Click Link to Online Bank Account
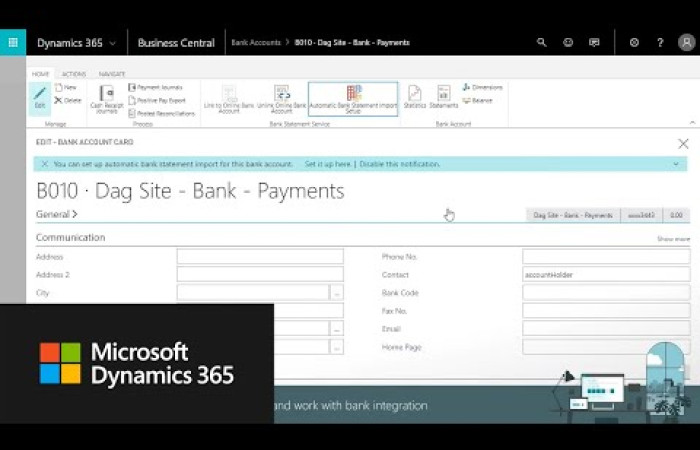The height and width of the screenshot is (450, 700). tap(229, 99)
